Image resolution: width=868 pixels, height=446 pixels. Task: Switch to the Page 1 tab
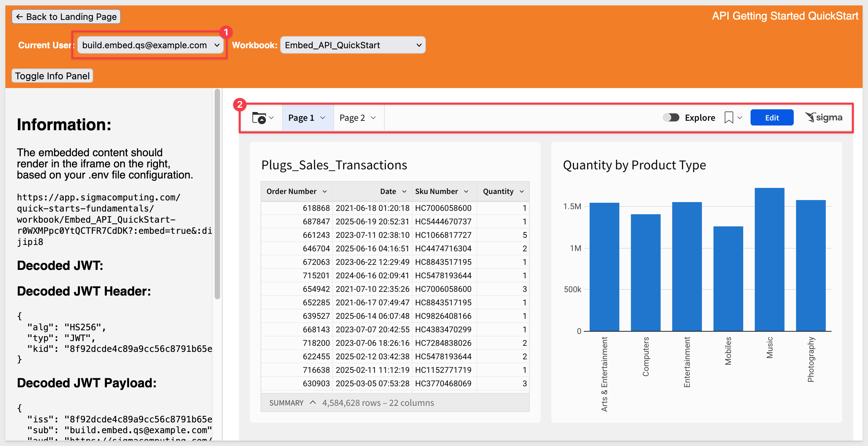click(x=301, y=118)
